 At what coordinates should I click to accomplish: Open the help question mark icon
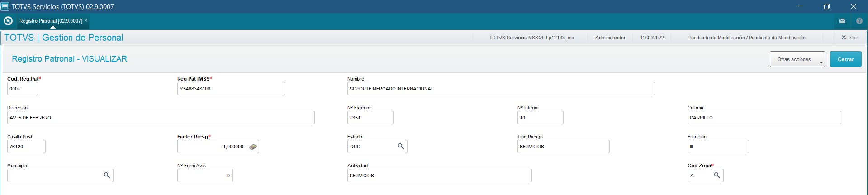tap(859, 21)
